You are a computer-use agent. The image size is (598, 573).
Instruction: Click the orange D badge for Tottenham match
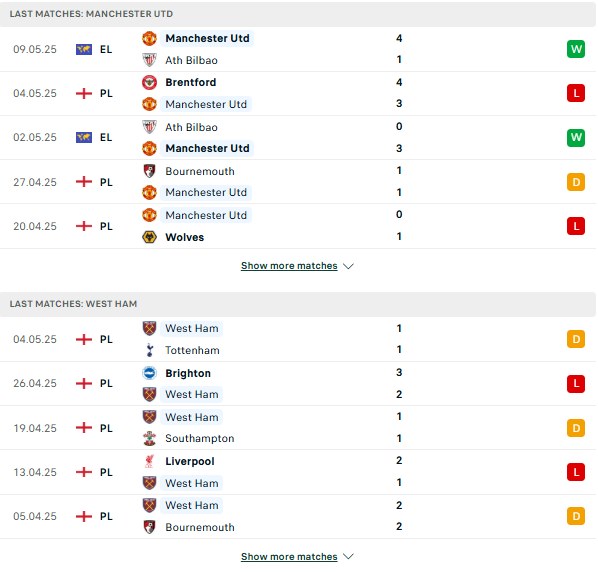point(576,339)
